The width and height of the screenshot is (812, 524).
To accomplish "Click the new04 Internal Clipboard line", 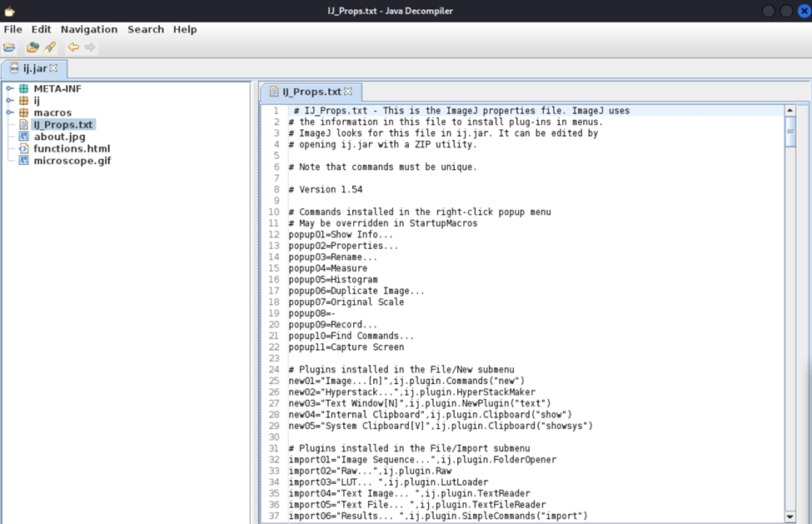I will tap(430, 415).
